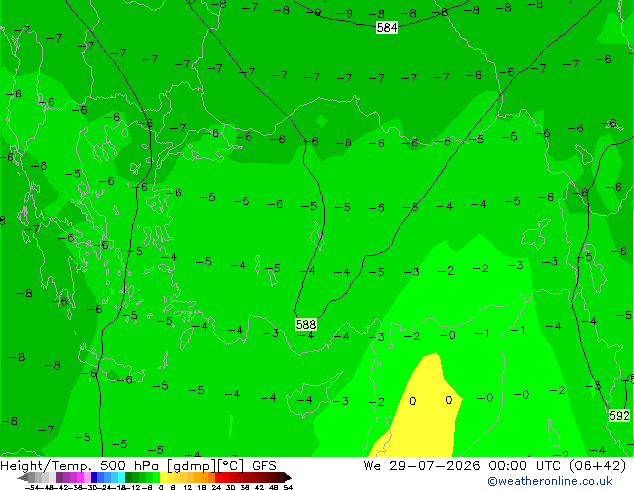The height and width of the screenshot is (490, 634).
Task: Click the 588 height contour label
Action: [x=306, y=324]
